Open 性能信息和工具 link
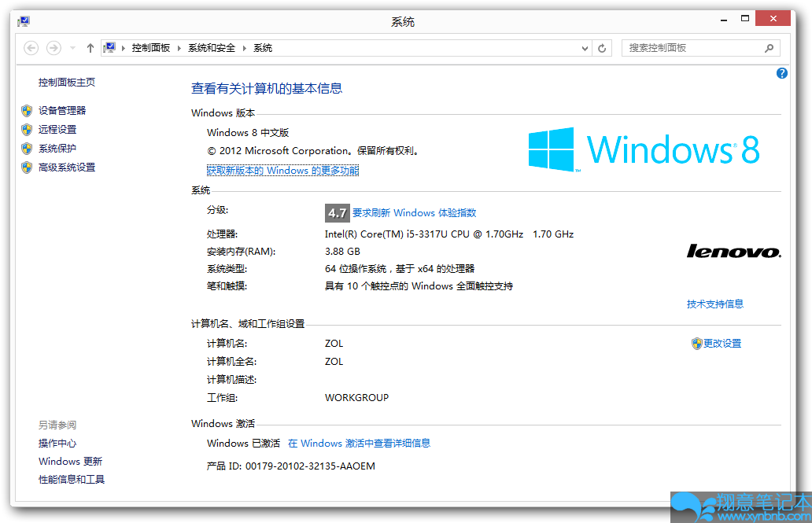This screenshot has height=523, width=812. (x=72, y=480)
